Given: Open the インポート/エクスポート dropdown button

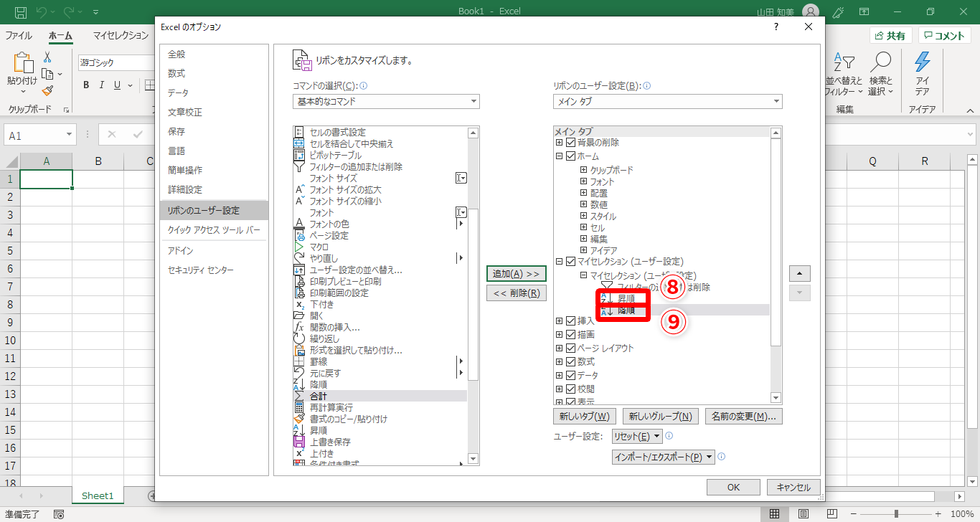Looking at the screenshot, I should [x=664, y=457].
